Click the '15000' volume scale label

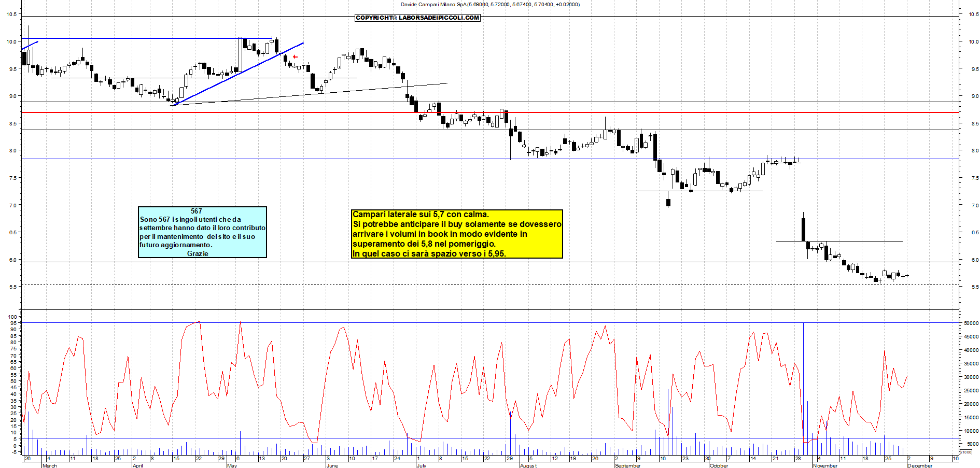pos(971,417)
